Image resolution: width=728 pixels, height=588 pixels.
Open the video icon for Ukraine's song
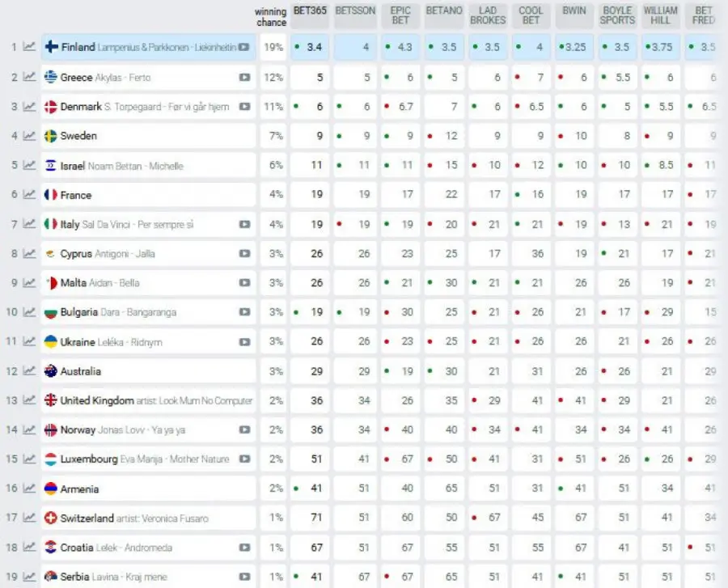click(244, 342)
